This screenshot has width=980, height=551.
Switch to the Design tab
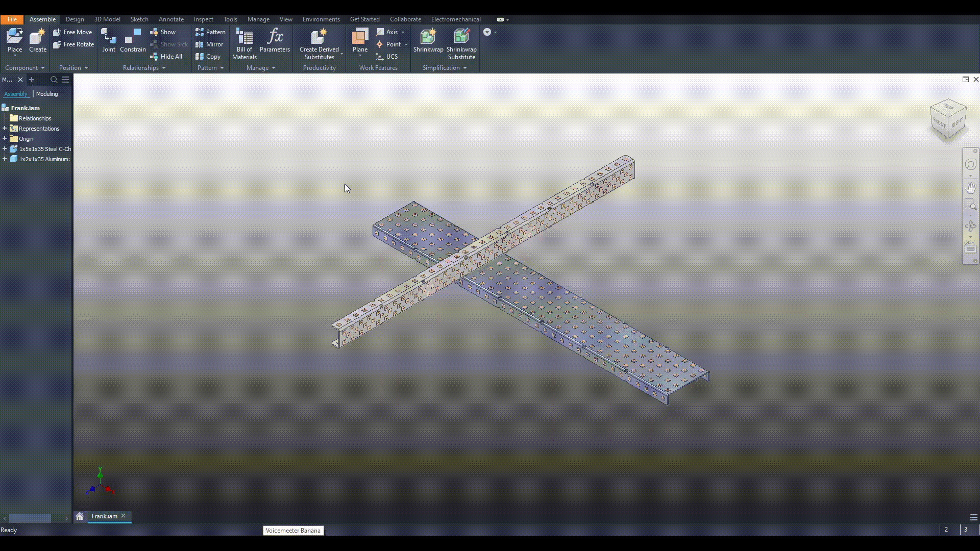pyautogui.click(x=75, y=19)
